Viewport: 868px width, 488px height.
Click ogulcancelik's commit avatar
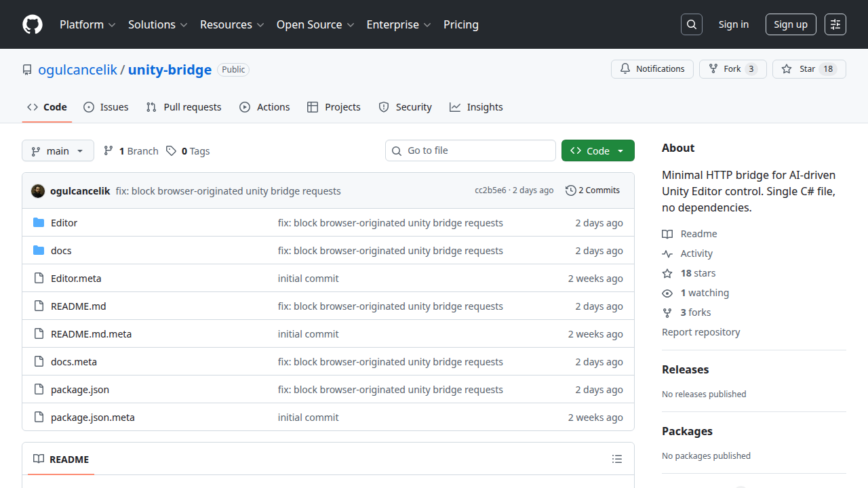pos(38,191)
